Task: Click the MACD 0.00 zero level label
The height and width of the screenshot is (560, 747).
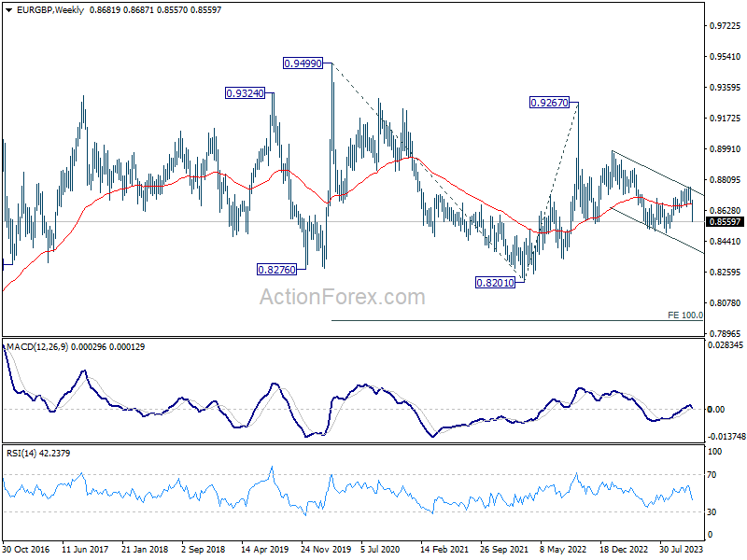Action: coord(716,410)
